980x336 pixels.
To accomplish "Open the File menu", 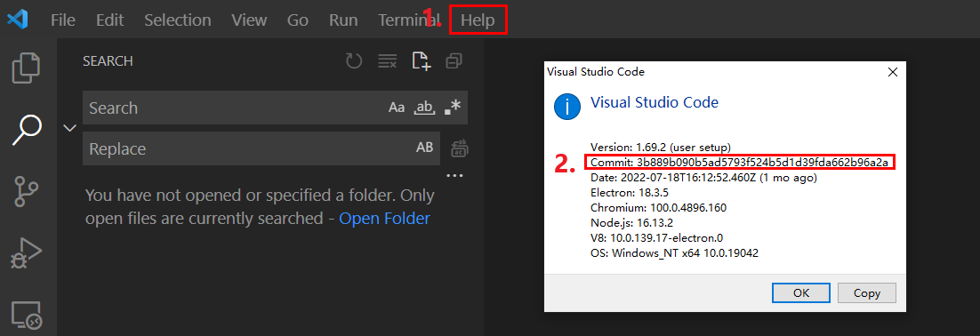I will click(63, 20).
